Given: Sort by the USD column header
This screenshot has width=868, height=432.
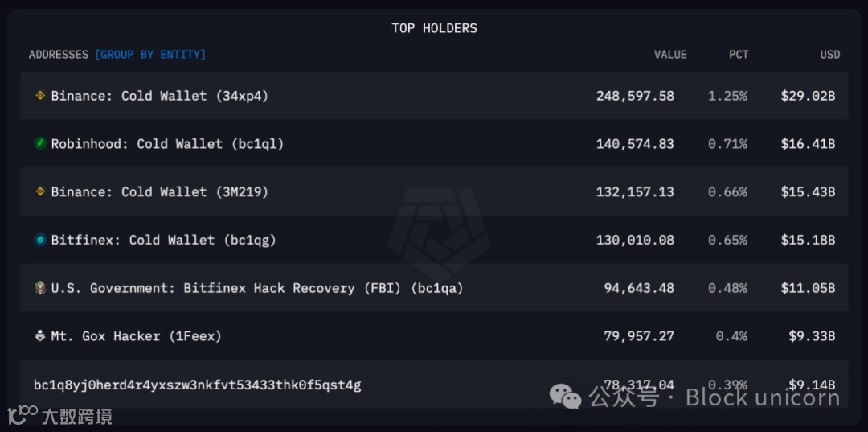Looking at the screenshot, I should [x=829, y=55].
